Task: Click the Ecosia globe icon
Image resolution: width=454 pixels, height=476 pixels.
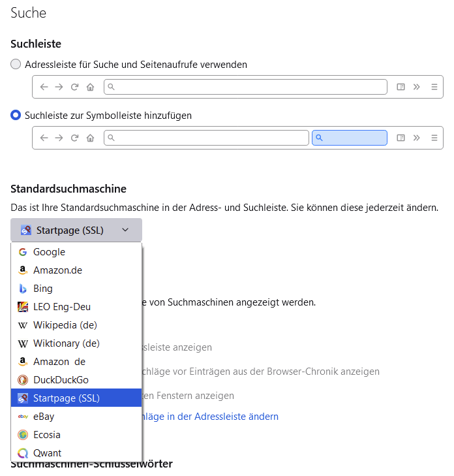Action: click(23, 435)
